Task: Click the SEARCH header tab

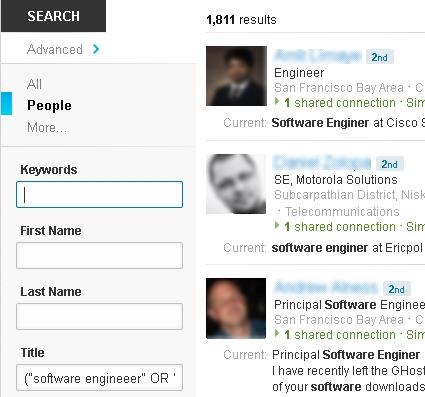Action: pos(53,16)
